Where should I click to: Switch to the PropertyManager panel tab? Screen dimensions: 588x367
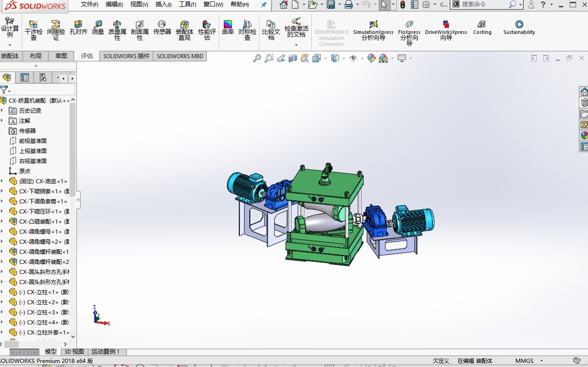tap(25, 77)
